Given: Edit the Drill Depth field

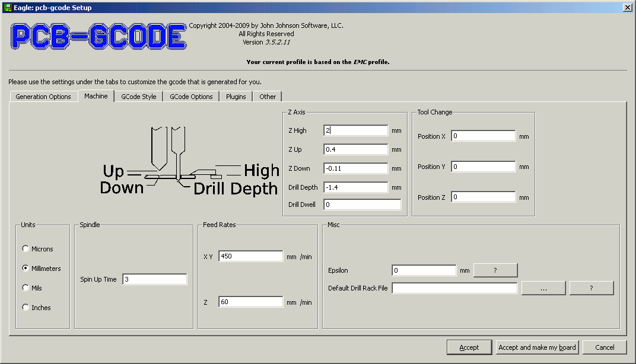Looking at the screenshot, I should point(356,187).
